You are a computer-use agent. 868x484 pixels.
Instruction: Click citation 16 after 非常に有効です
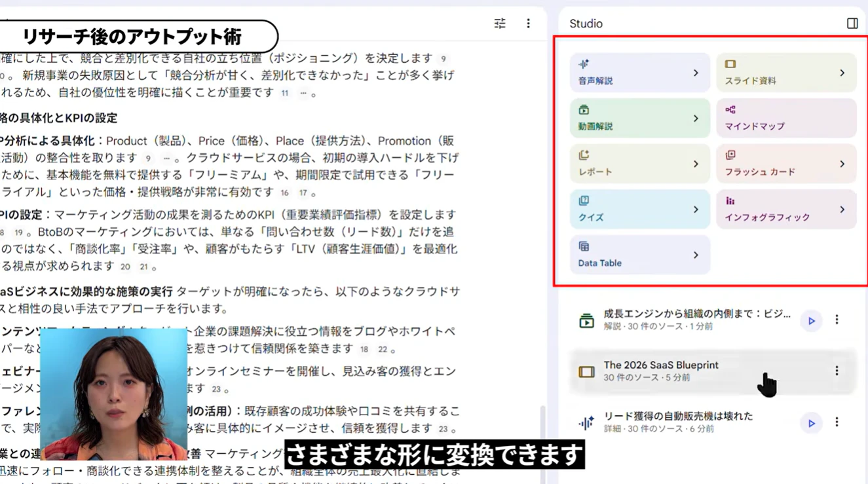point(284,193)
